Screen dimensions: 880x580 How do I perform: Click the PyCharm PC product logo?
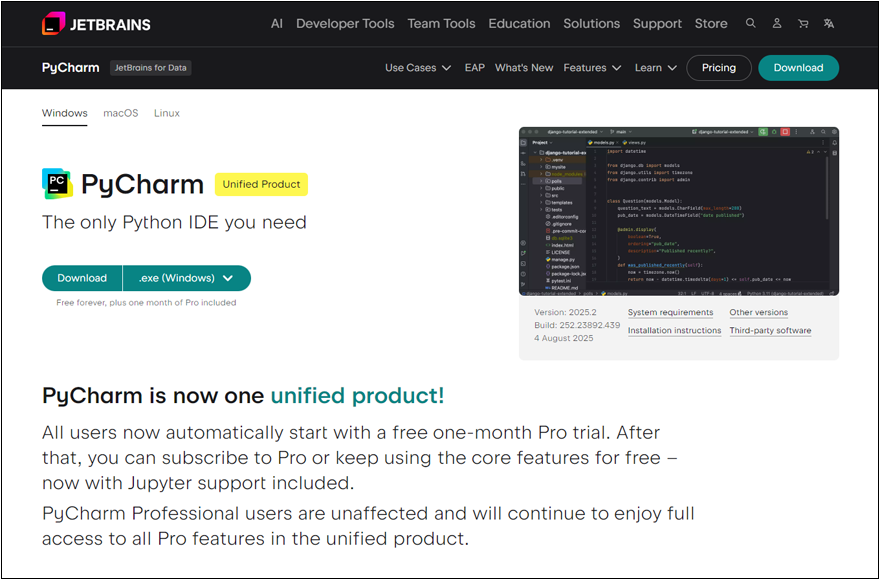pos(57,184)
